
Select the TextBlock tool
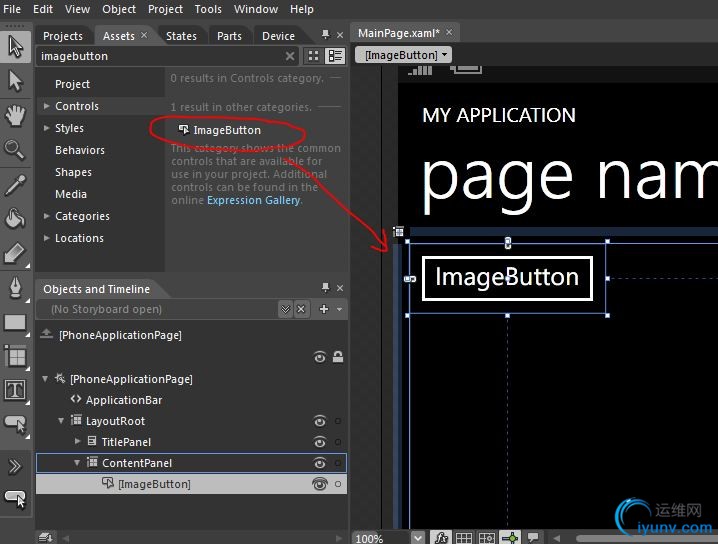[15, 390]
